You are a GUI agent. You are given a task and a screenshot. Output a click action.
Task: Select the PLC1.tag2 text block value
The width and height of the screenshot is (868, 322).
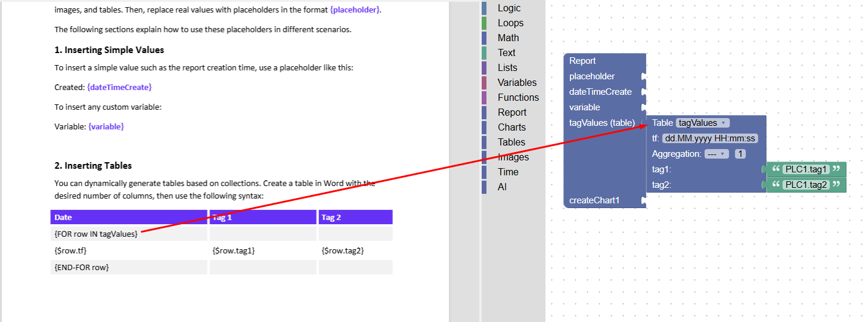tap(807, 185)
